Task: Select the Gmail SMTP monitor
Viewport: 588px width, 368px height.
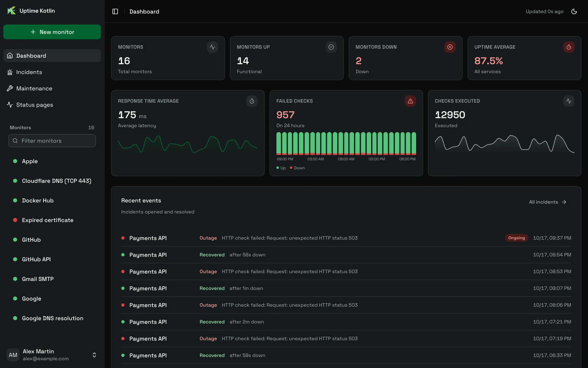Action: coord(52,279)
